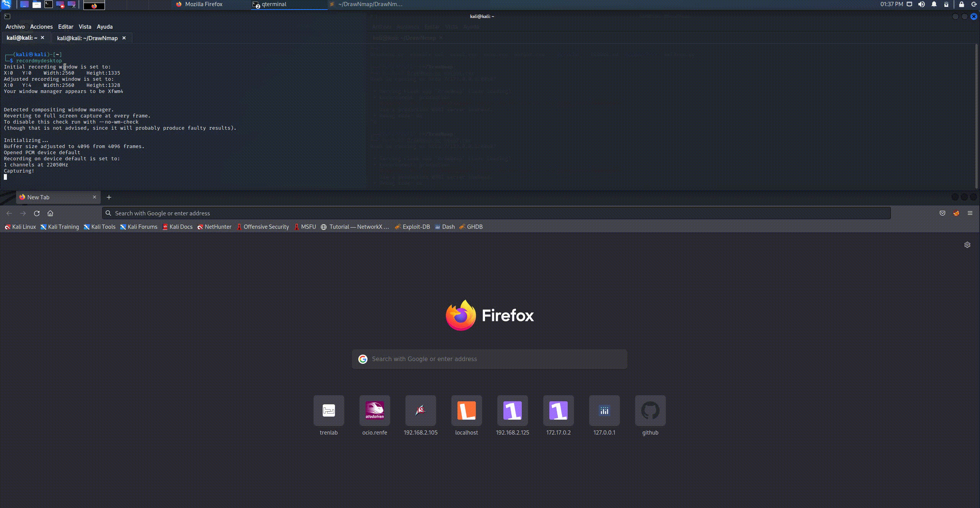Switch to kali@kali: ~/DrawNmap terminal tab
980x508 pixels.
(87, 38)
